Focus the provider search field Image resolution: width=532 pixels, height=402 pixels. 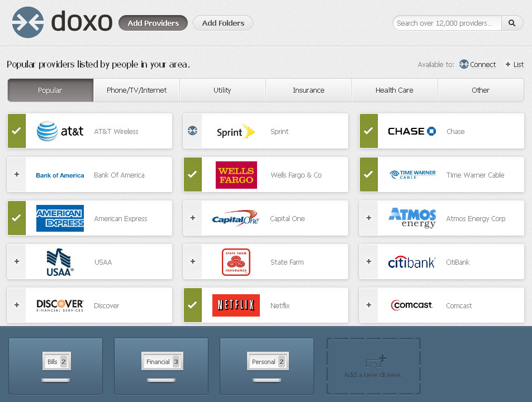(447, 23)
